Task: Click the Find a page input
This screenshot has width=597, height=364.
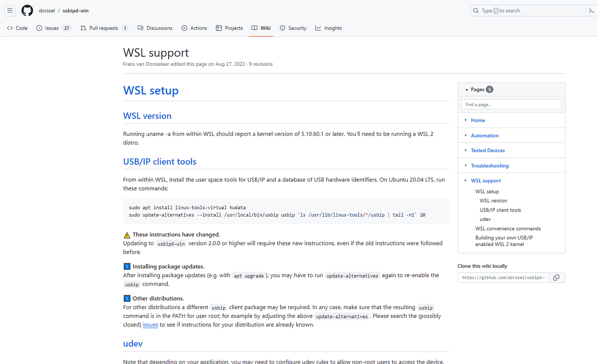Action: (511, 105)
